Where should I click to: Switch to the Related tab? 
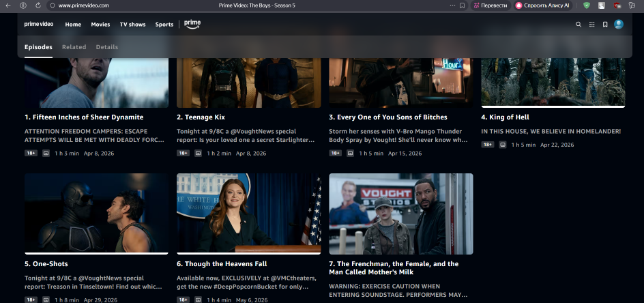[74, 47]
